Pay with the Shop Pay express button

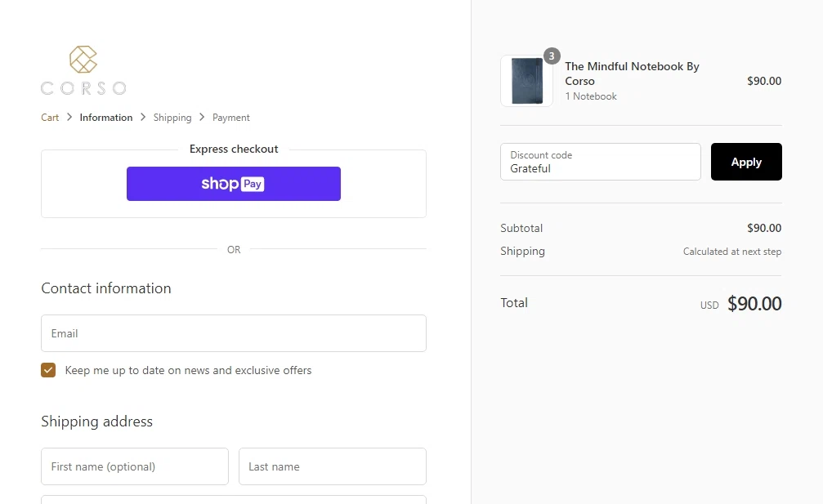(233, 184)
